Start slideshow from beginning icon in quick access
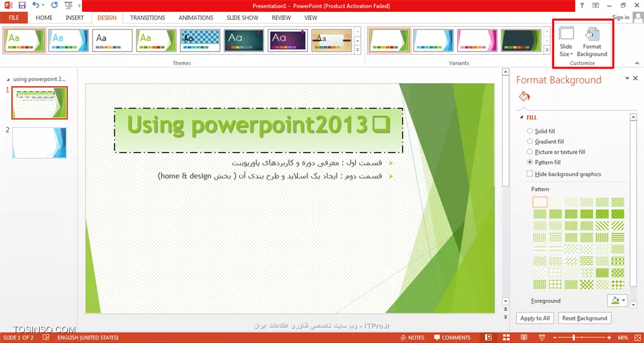The height and width of the screenshot is (343, 644). point(68,5)
